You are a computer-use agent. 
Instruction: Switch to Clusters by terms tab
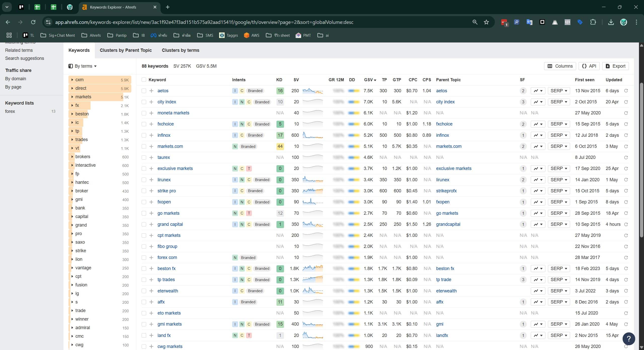pos(180,50)
